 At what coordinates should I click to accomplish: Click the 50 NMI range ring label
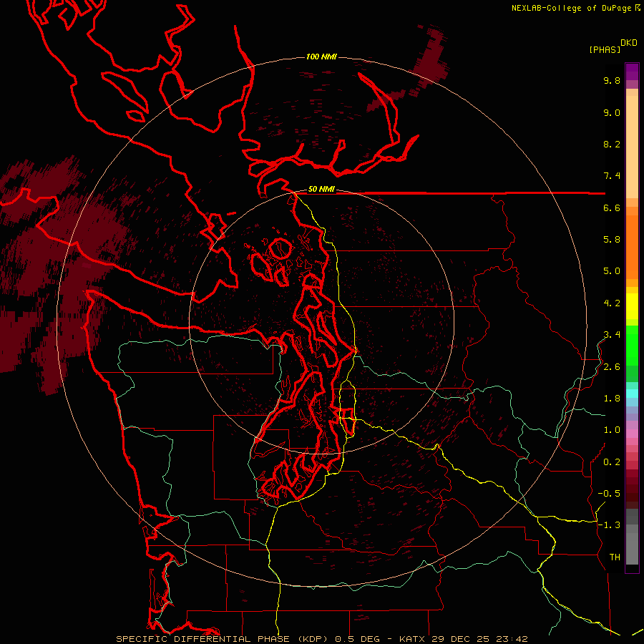point(321,190)
